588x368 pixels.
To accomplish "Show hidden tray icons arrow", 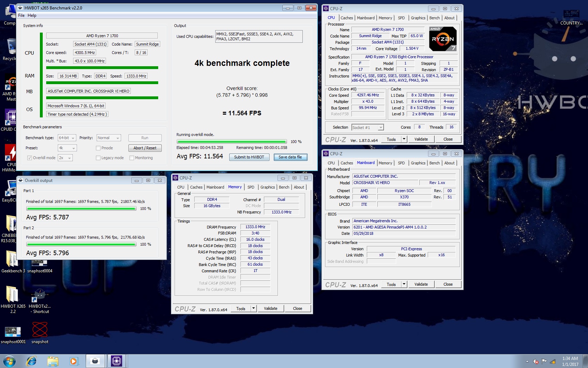I will [x=527, y=361].
